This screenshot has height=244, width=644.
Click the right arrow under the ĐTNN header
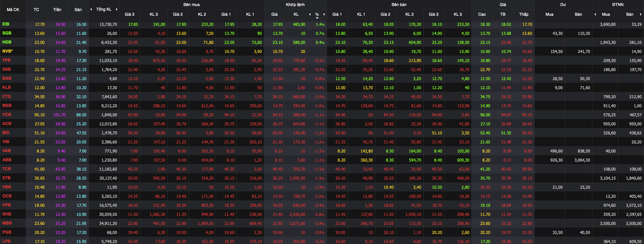click(x=641, y=14)
